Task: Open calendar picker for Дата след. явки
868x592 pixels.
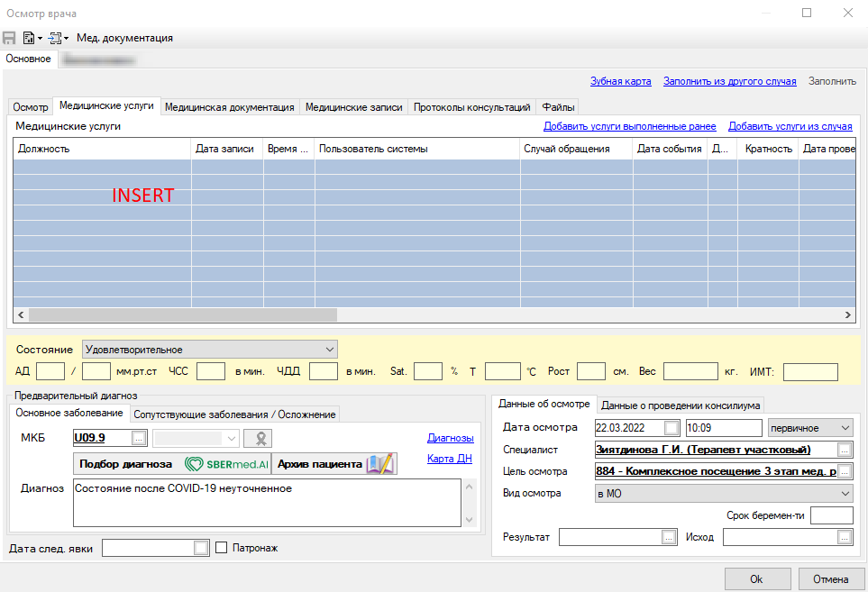Action: pos(201,548)
